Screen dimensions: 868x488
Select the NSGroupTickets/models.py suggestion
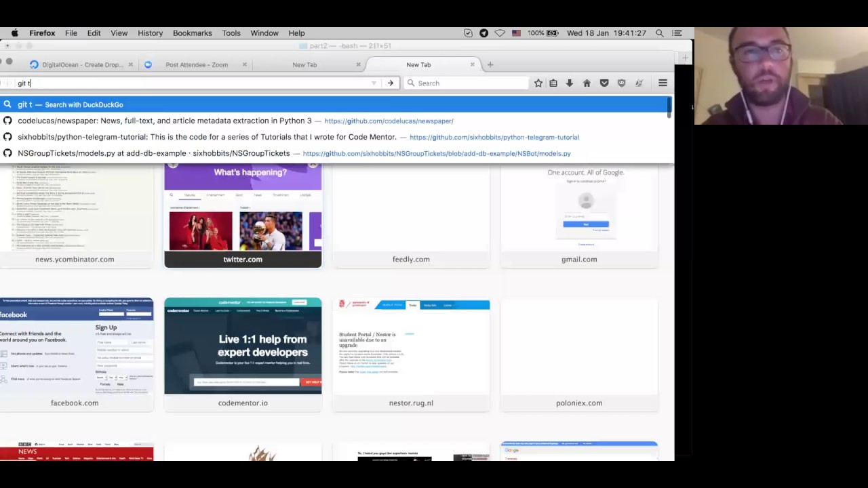point(334,153)
